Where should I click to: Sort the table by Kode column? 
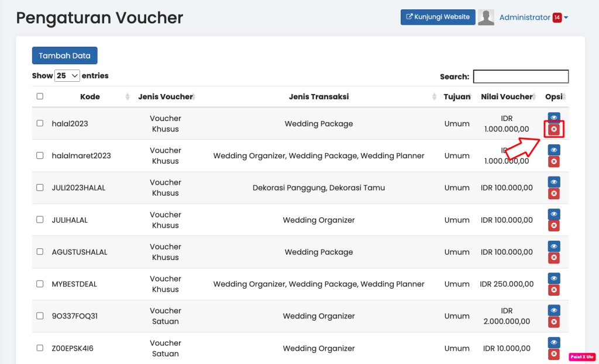tap(90, 96)
